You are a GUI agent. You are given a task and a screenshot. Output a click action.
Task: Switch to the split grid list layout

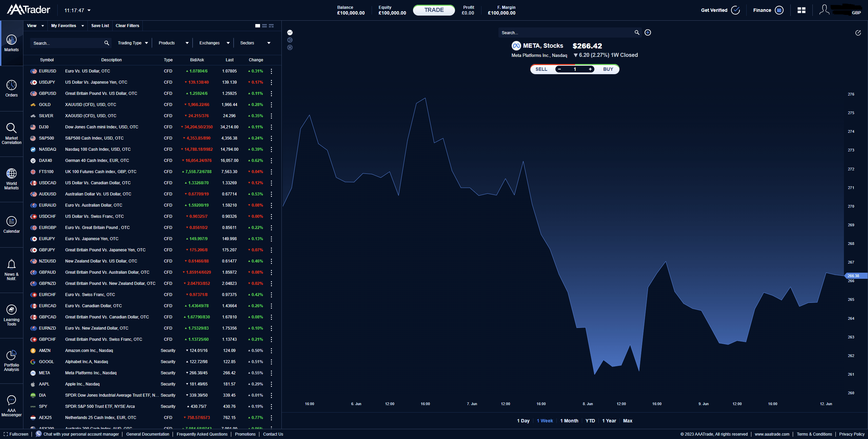(x=271, y=26)
